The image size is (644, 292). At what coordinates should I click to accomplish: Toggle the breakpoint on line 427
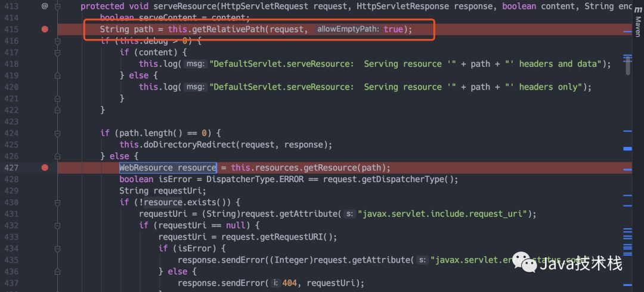coord(45,167)
